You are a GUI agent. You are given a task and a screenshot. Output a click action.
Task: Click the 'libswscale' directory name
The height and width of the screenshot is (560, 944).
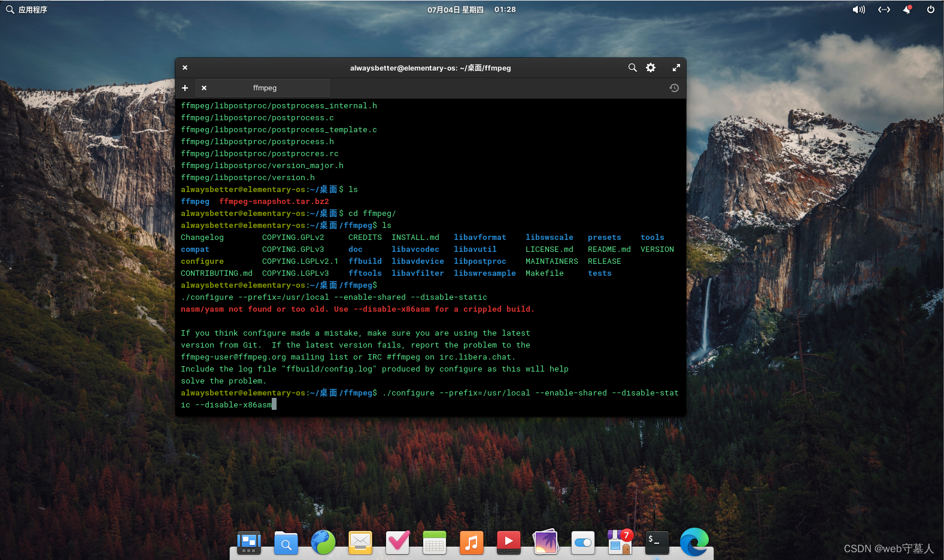(x=550, y=238)
